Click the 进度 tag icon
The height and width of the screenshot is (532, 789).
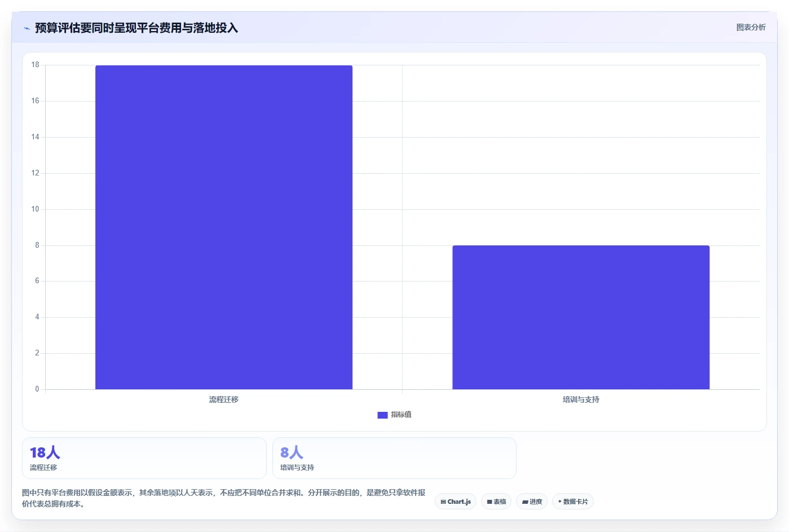pyautogui.click(x=524, y=502)
